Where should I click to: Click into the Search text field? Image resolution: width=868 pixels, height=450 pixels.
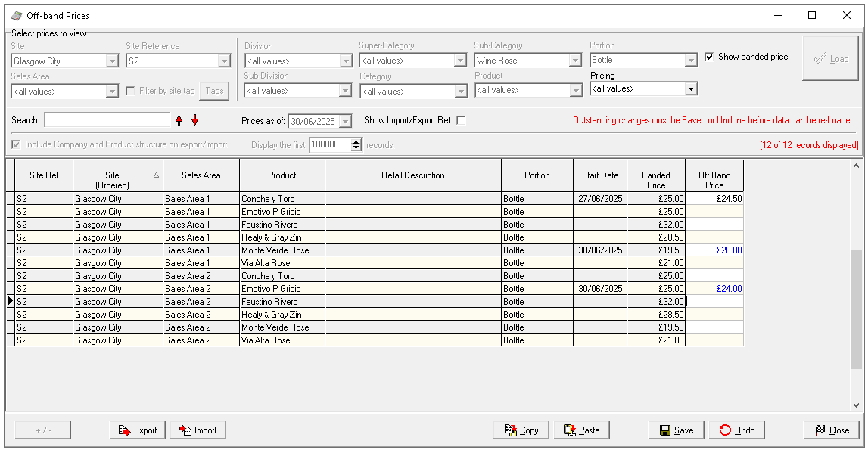tap(107, 120)
